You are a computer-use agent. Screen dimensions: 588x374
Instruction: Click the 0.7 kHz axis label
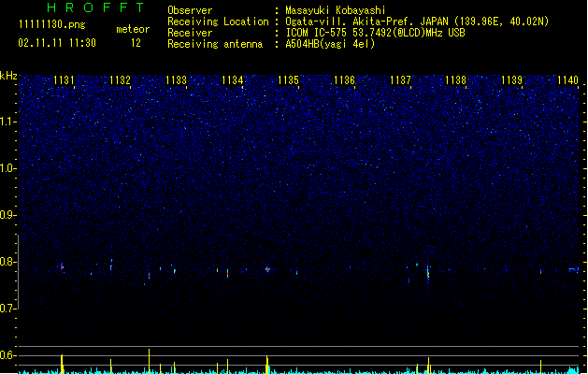(x=8, y=309)
